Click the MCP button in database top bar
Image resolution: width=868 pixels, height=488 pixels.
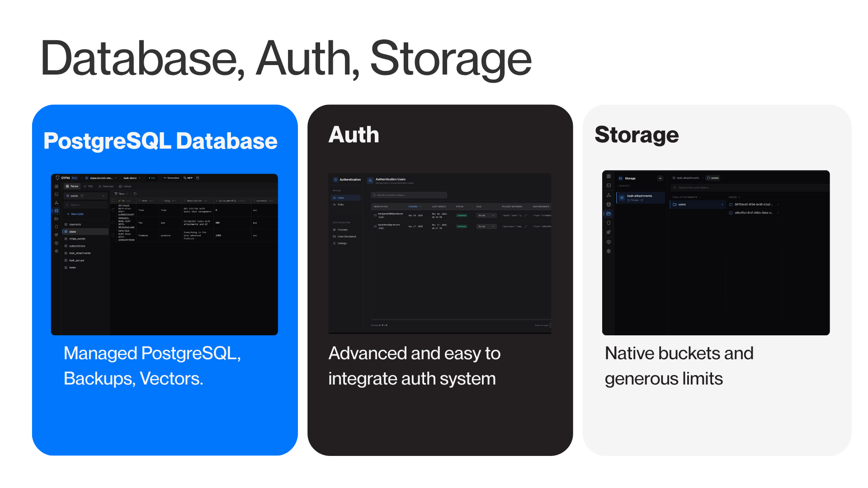pyautogui.click(x=188, y=178)
